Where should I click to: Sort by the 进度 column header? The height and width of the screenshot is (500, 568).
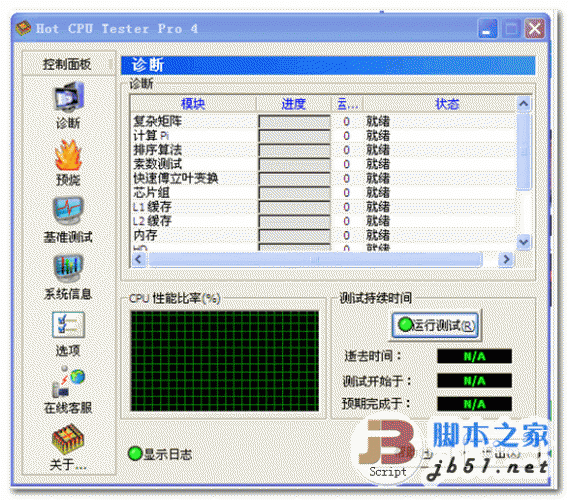(294, 104)
